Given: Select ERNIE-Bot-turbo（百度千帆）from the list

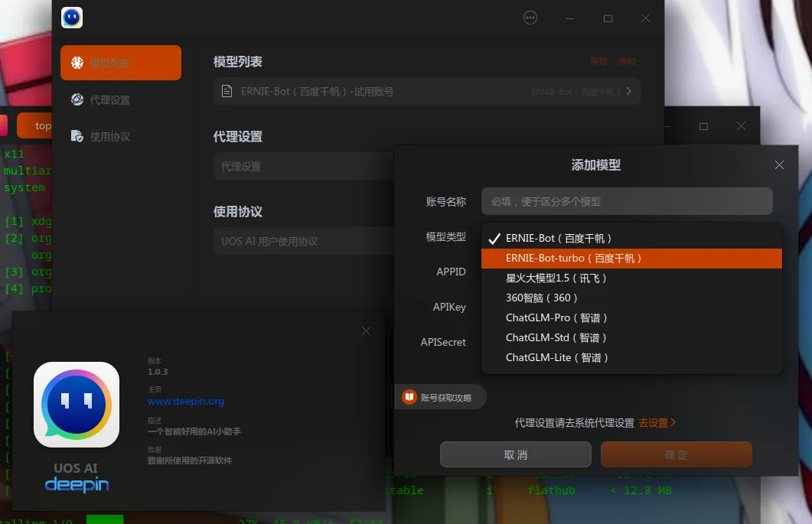Looking at the screenshot, I should [x=631, y=259].
